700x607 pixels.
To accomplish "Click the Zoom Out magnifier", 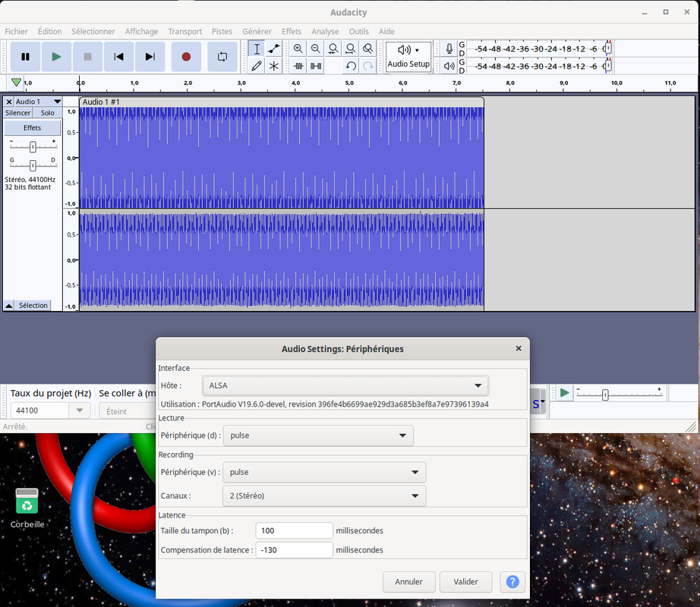I will tap(316, 49).
